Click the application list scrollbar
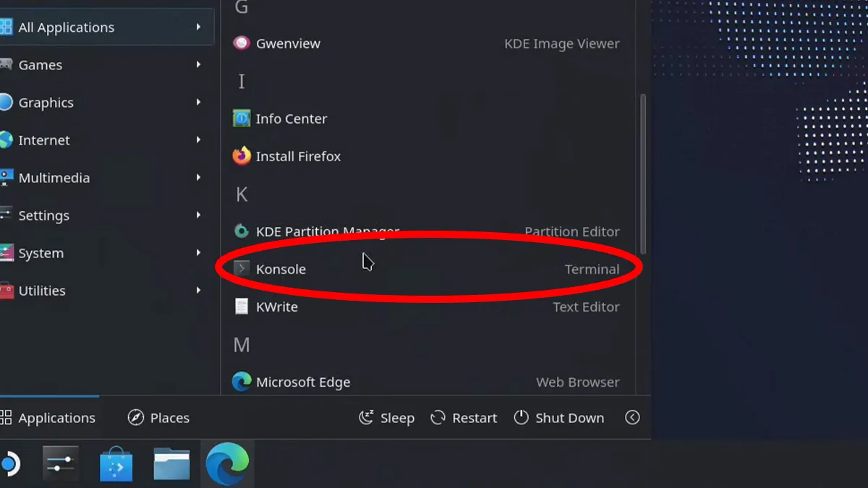 643,174
